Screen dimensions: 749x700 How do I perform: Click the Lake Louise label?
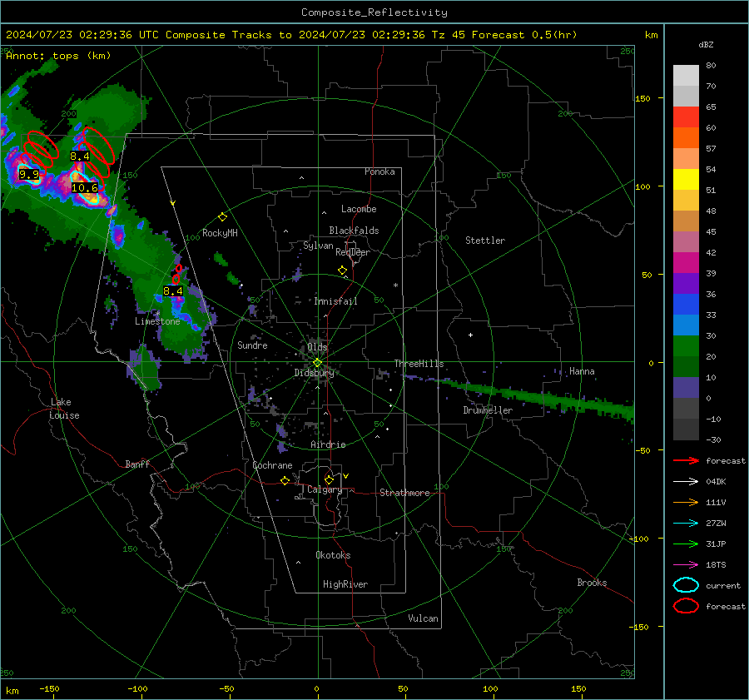click(x=64, y=409)
